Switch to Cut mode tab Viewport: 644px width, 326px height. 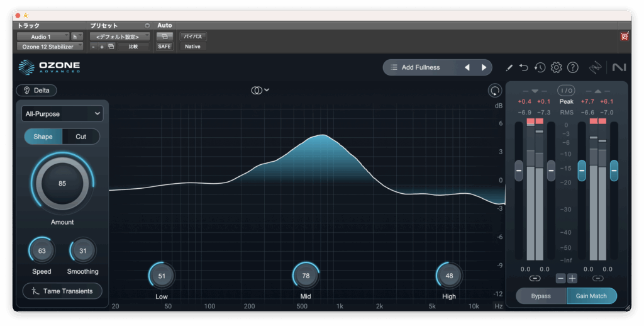[x=80, y=137]
